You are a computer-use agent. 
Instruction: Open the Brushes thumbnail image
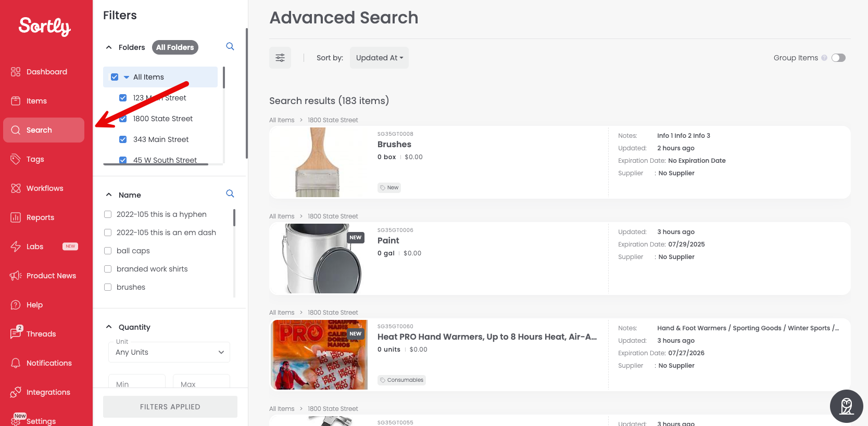click(x=319, y=162)
